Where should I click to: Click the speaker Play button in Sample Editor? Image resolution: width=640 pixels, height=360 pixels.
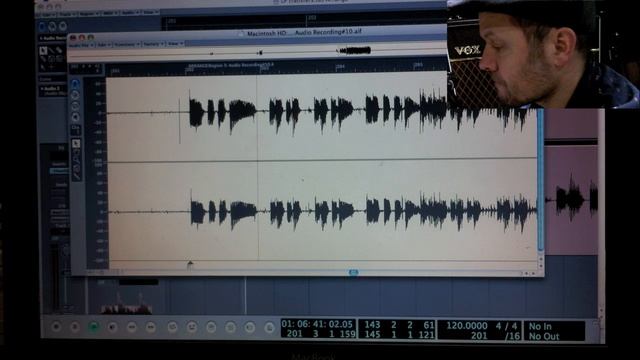point(75,118)
